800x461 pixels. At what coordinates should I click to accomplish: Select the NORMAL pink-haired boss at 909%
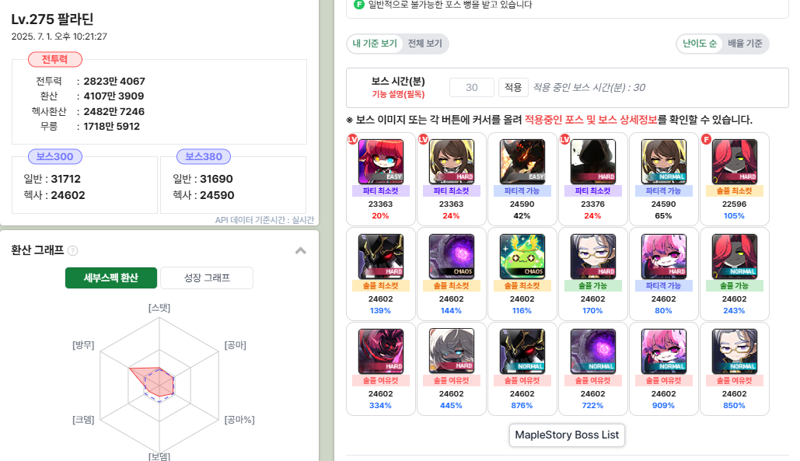pyautogui.click(x=663, y=351)
